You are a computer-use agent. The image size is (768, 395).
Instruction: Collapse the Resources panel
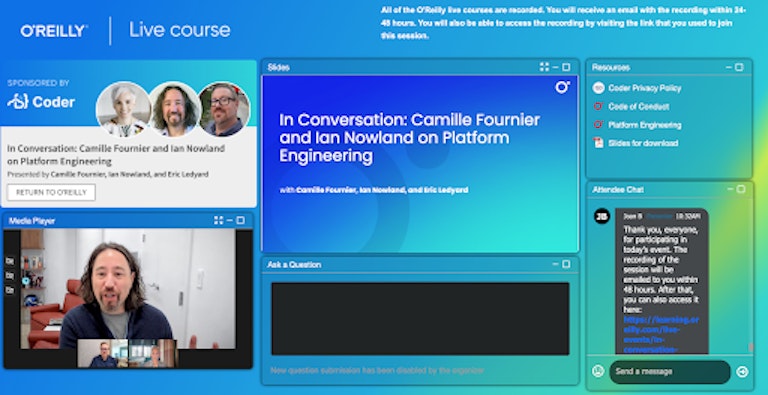(729, 67)
